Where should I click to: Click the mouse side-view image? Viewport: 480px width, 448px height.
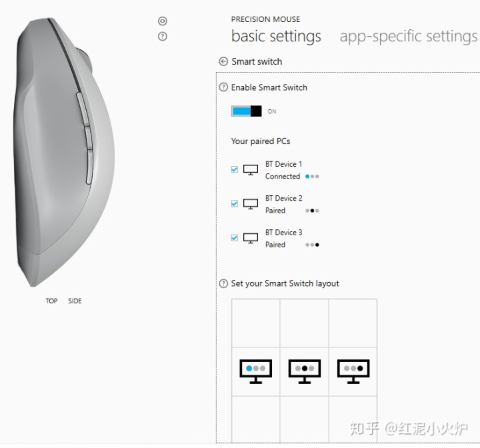64,152
